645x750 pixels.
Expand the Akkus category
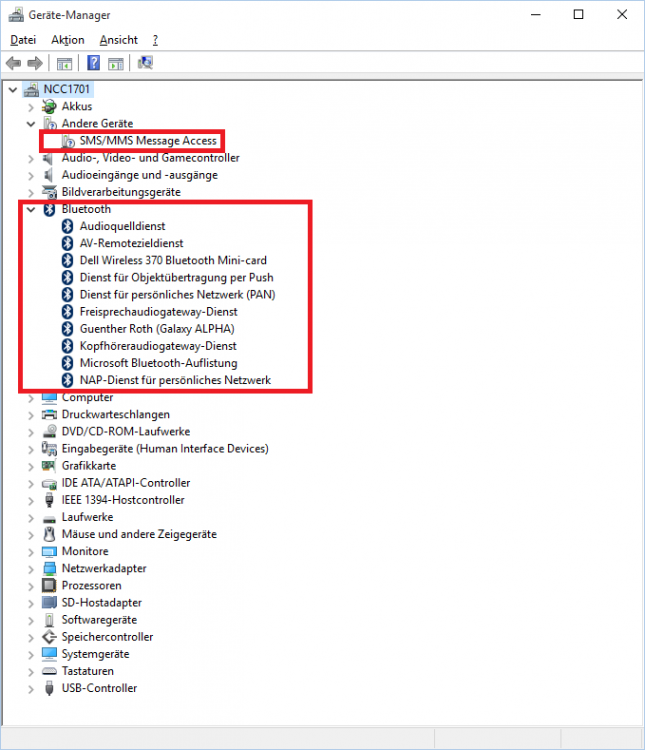[x=31, y=107]
